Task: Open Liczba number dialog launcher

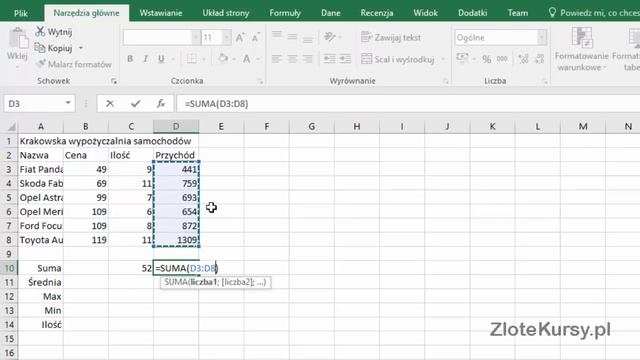Action: click(544, 81)
